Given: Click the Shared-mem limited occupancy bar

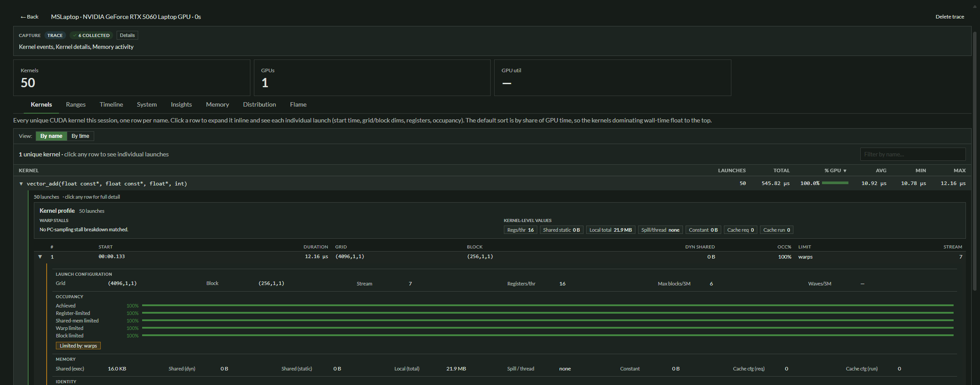Looking at the screenshot, I should coord(547,320).
